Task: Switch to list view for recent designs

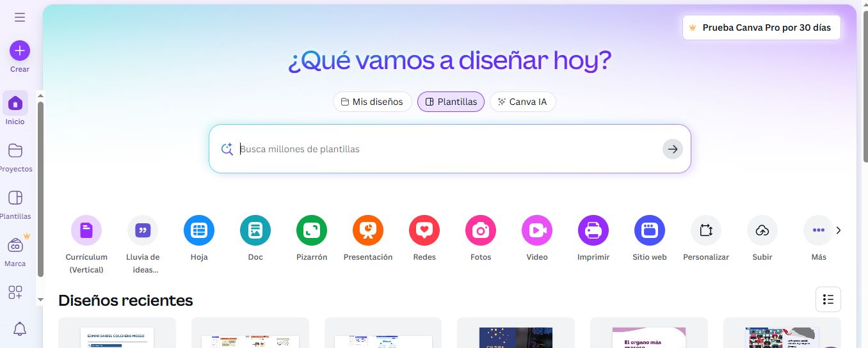Action: coord(828,299)
